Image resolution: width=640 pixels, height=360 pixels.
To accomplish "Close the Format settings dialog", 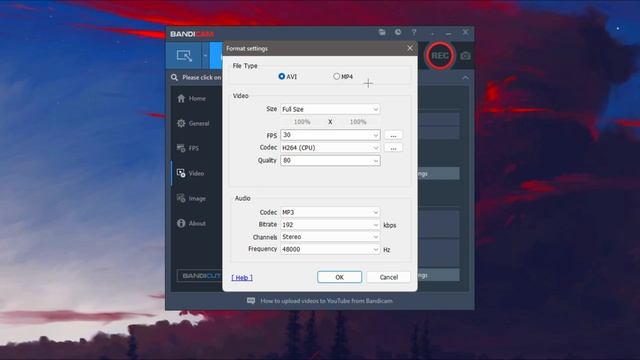I will (x=410, y=48).
